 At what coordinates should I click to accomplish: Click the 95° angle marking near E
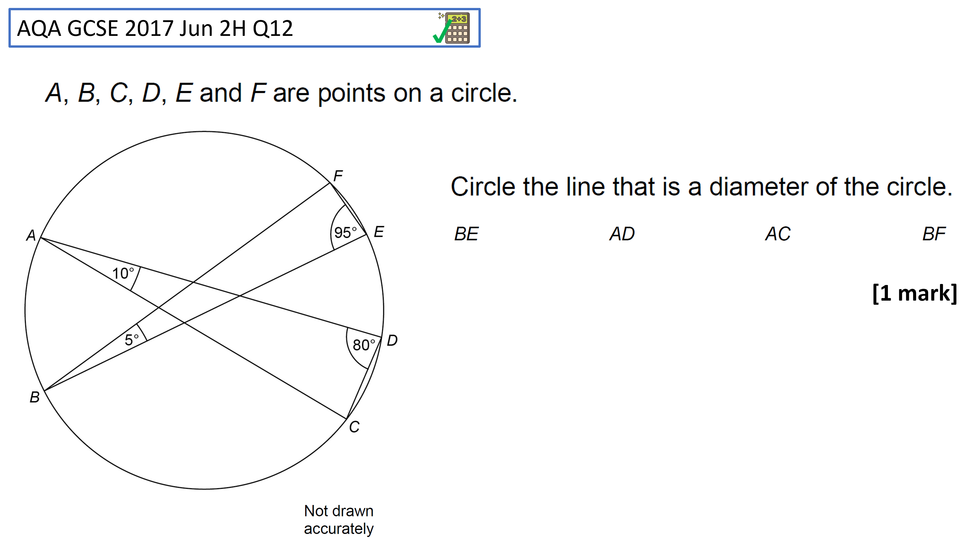[x=345, y=232]
